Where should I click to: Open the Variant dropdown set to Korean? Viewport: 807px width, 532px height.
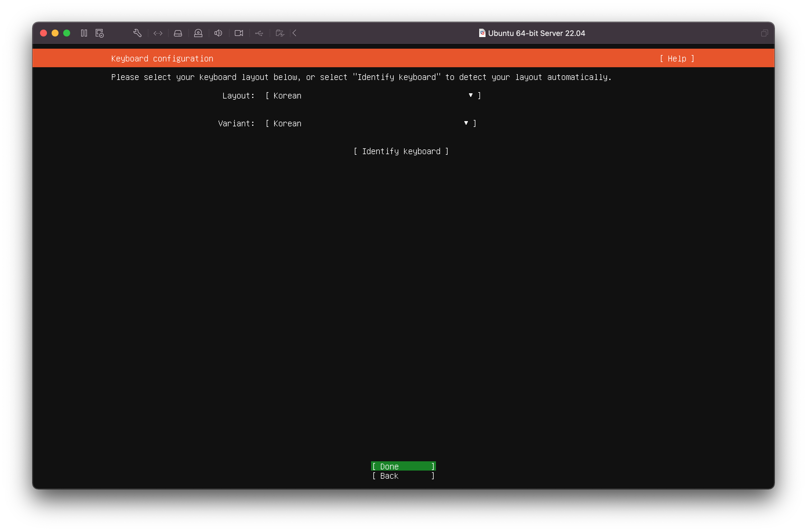tap(370, 123)
